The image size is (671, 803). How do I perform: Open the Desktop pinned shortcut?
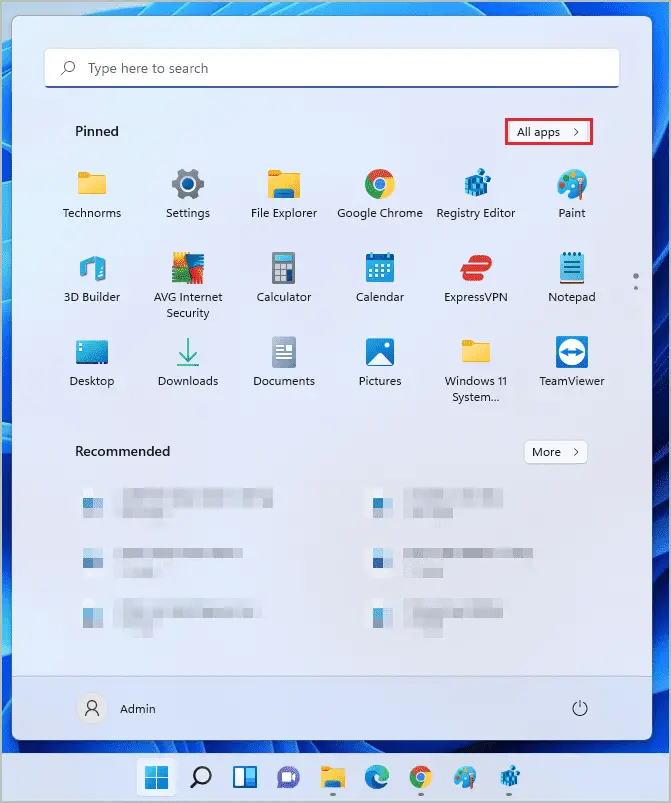[92, 362]
